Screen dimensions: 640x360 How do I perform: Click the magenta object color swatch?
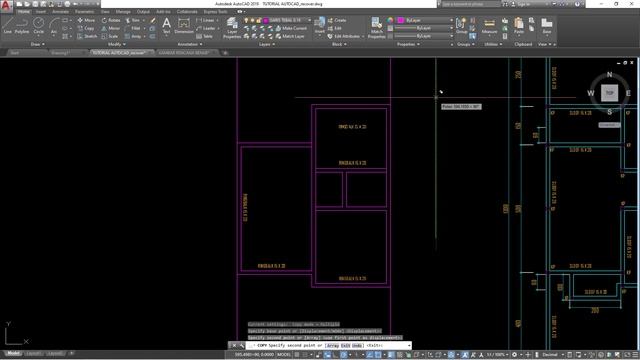pyautogui.click(x=400, y=20)
